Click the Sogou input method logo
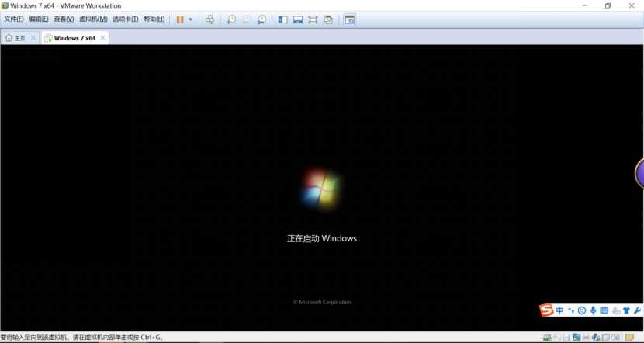This screenshot has height=343, width=644. point(546,310)
